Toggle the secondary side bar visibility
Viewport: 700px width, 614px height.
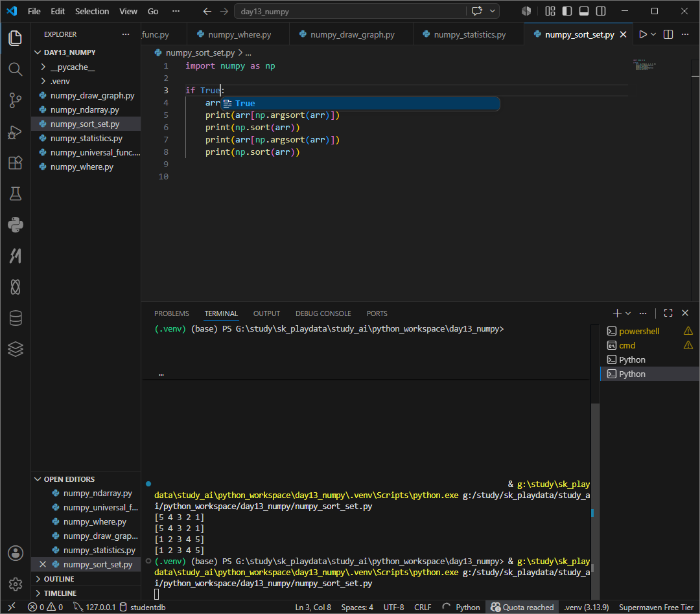(x=601, y=11)
